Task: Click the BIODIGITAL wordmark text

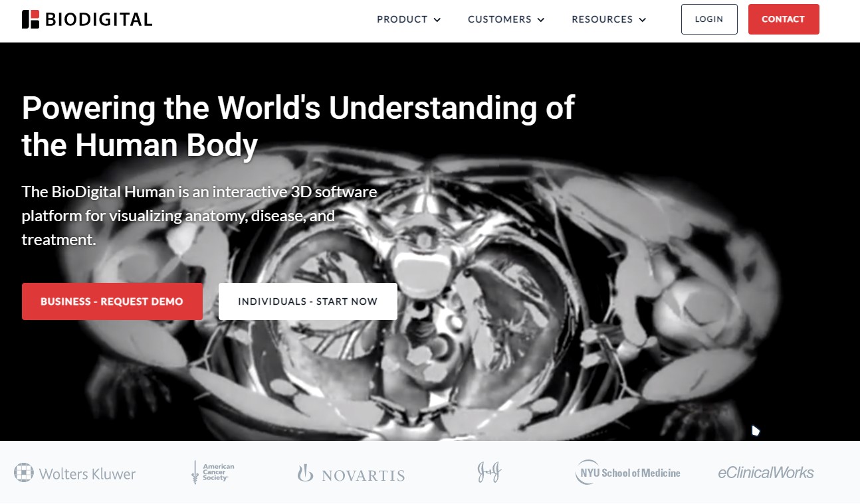Action: coord(99,20)
